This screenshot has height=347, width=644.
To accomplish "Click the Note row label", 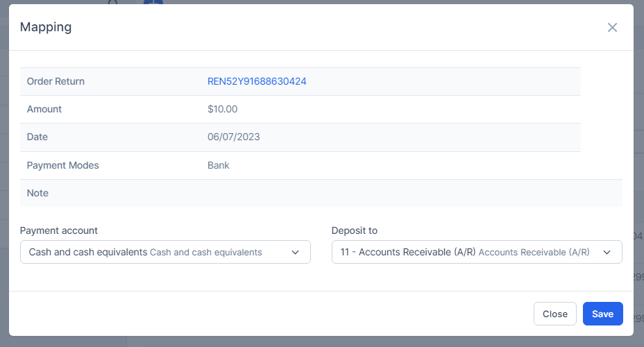I will (x=37, y=193).
